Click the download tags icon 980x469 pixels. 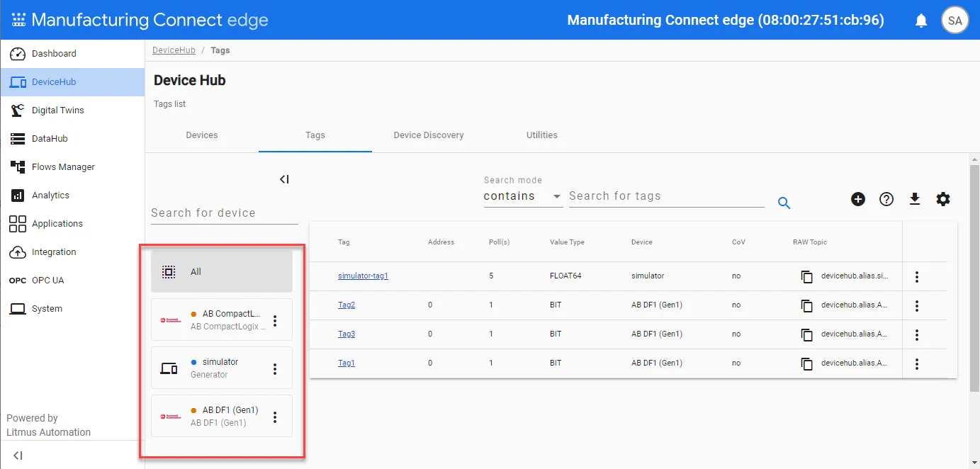coord(915,199)
